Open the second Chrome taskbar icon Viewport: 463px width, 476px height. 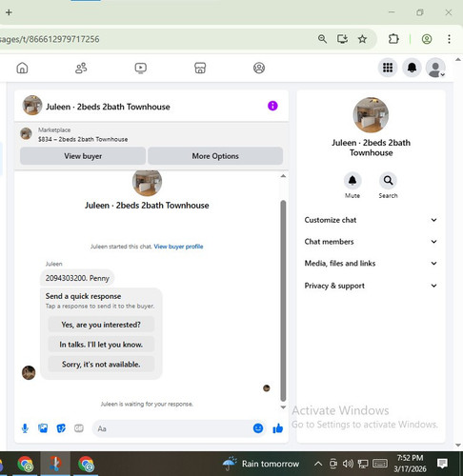(86, 464)
